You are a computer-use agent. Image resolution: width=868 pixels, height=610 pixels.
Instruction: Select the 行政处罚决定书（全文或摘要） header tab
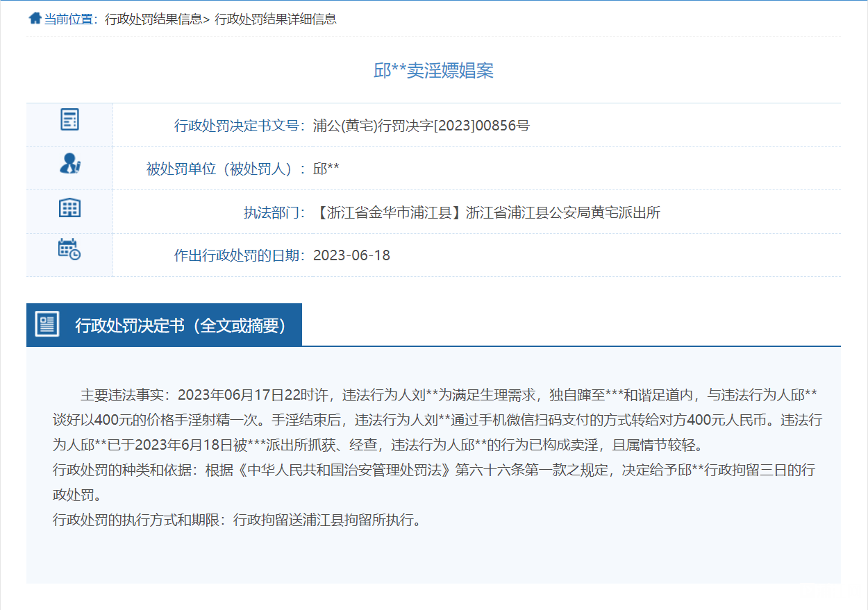coord(164,325)
